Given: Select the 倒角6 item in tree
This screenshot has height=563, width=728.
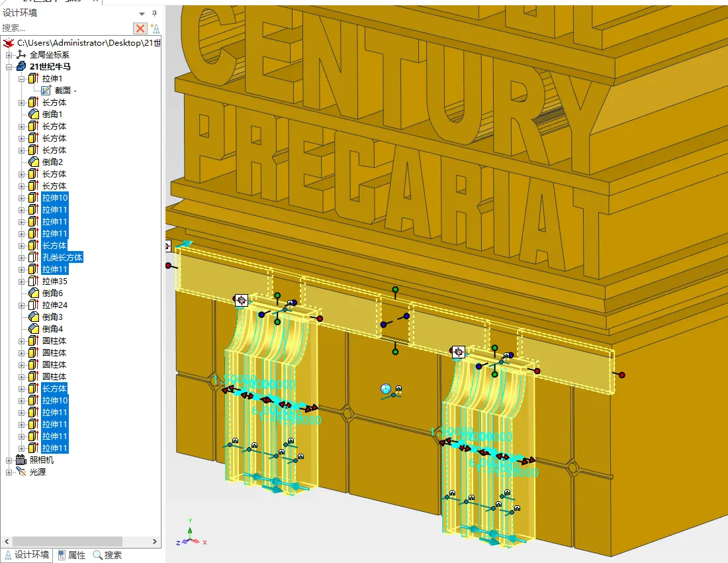Looking at the screenshot, I should 52,293.
